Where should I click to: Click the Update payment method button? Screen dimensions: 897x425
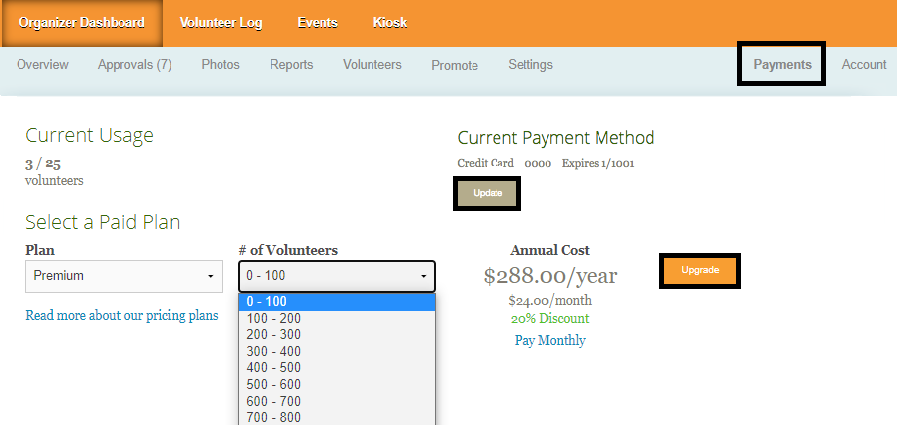[487, 193]
